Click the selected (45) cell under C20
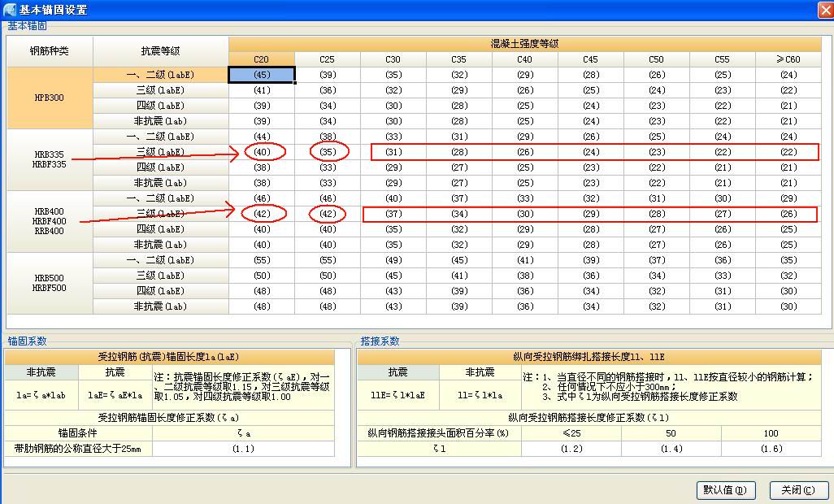 [261, 74]
